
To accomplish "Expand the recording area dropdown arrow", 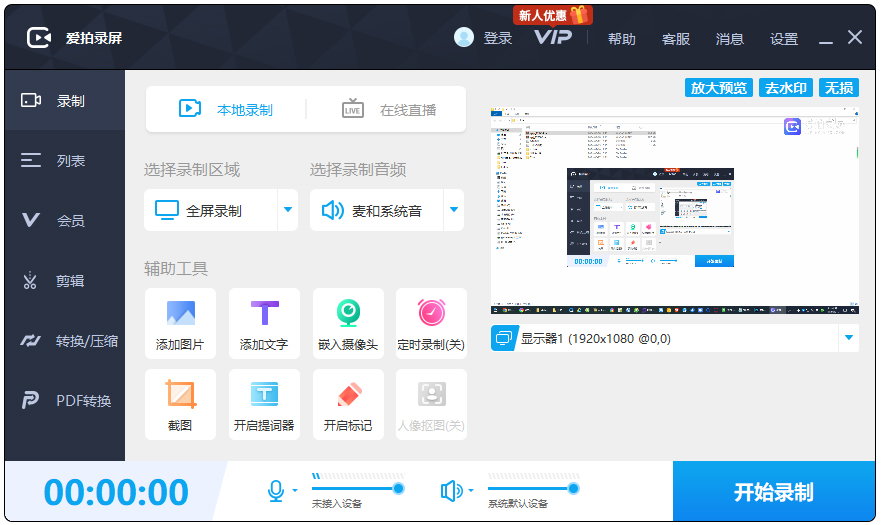I will 288,210.
